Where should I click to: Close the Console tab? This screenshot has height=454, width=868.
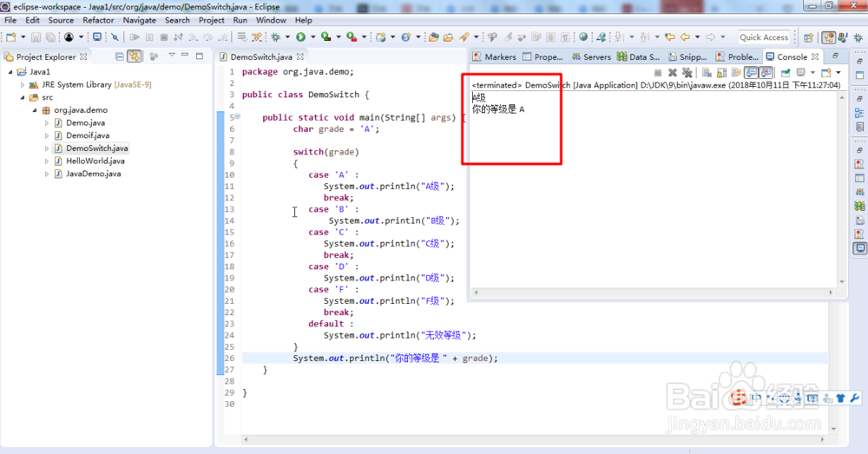click(815, 56)
